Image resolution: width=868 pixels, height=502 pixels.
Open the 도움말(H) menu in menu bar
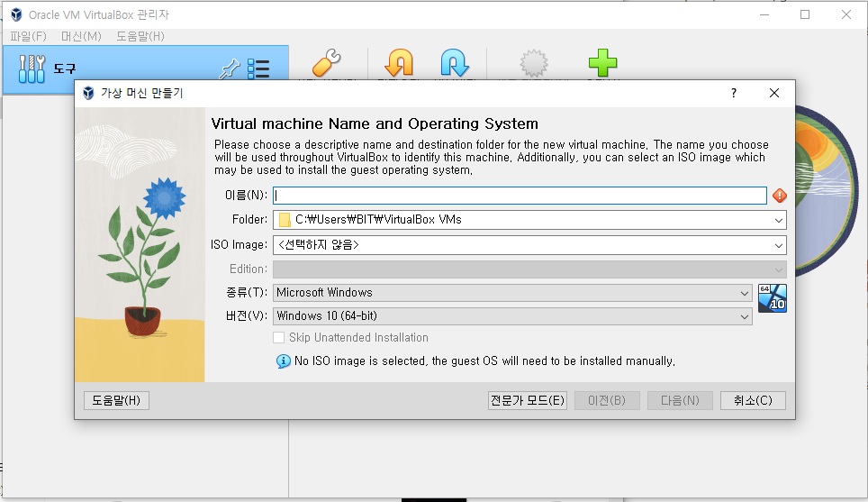tap(140, 37)
